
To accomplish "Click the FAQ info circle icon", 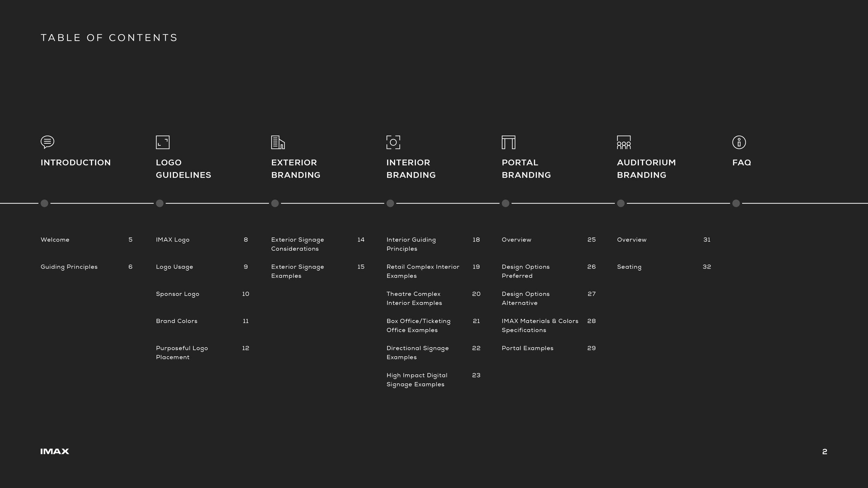I will pos(739,142).
